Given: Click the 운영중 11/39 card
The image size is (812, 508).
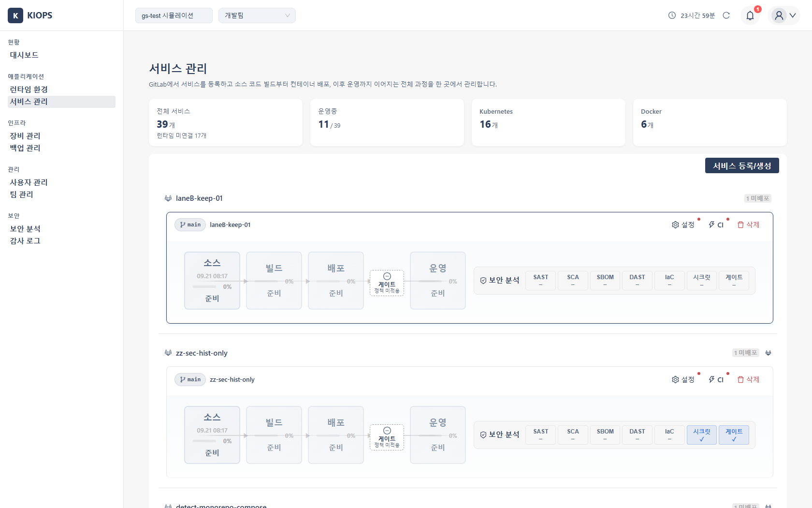Looking at the screenshot, I should tap(387, 122).
